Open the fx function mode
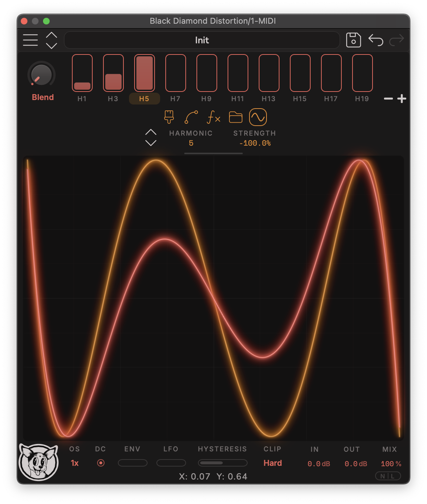 tap(213, 117)
